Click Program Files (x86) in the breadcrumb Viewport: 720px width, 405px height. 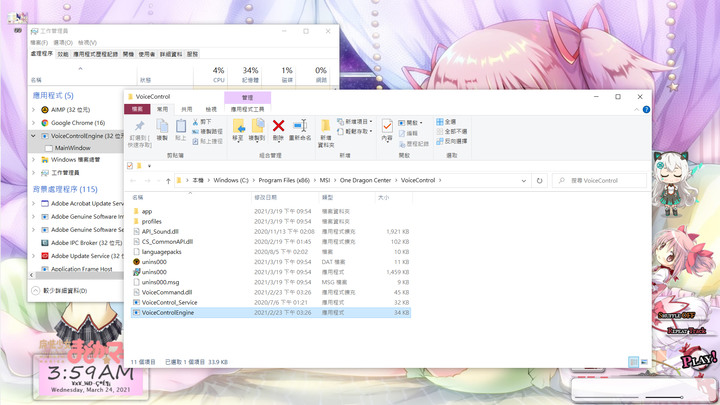tap(284, 180)
